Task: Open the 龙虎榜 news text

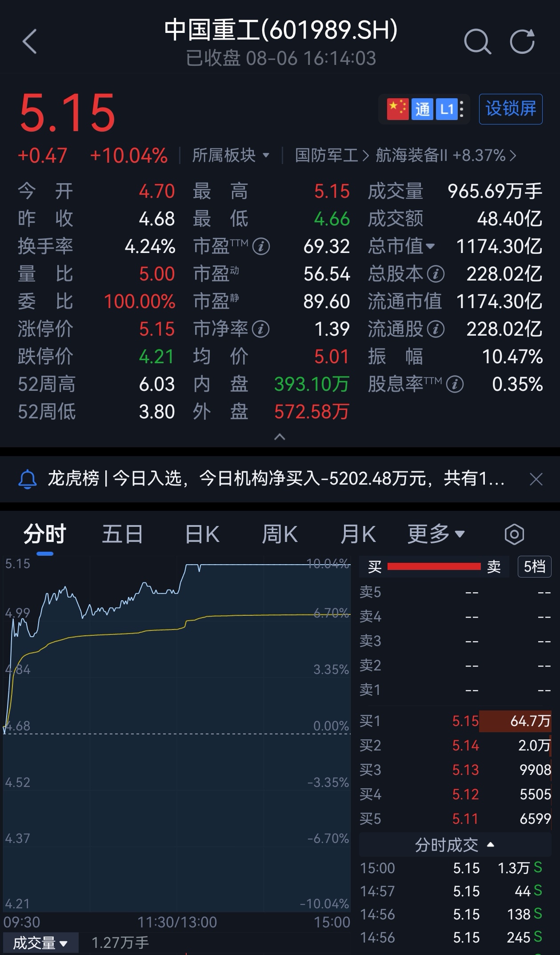Action: 276,479
